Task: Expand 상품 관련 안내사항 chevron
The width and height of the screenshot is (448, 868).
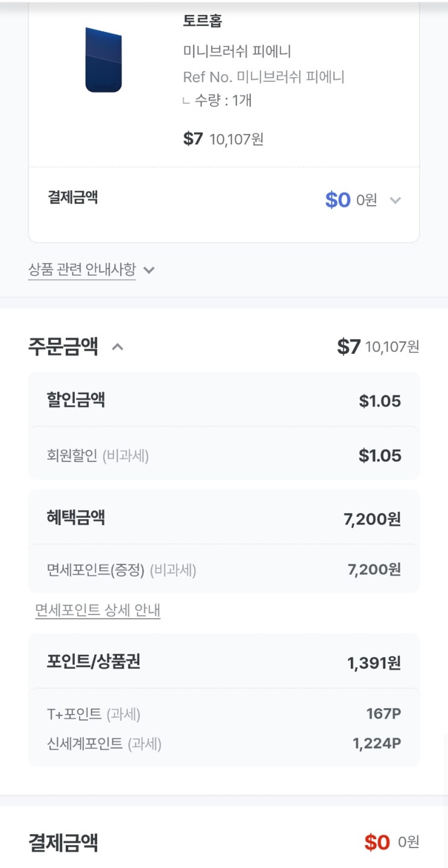Action: point(150,270)
